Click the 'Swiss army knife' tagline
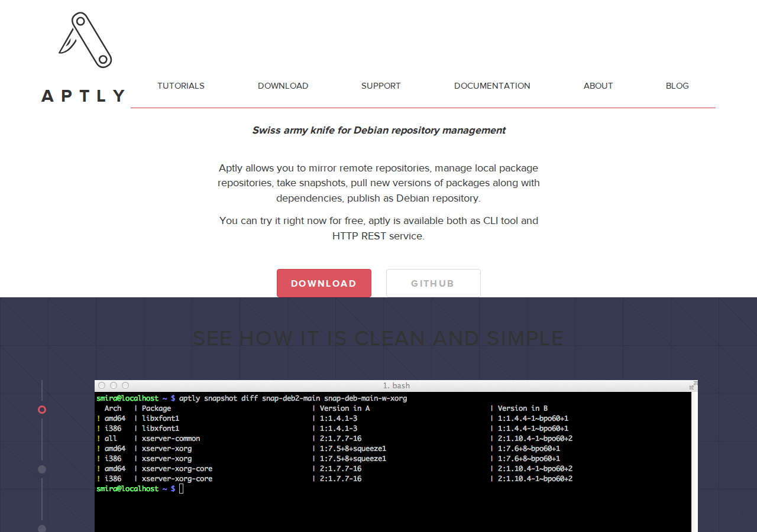757x532 pixels. (x=378, y=130)
